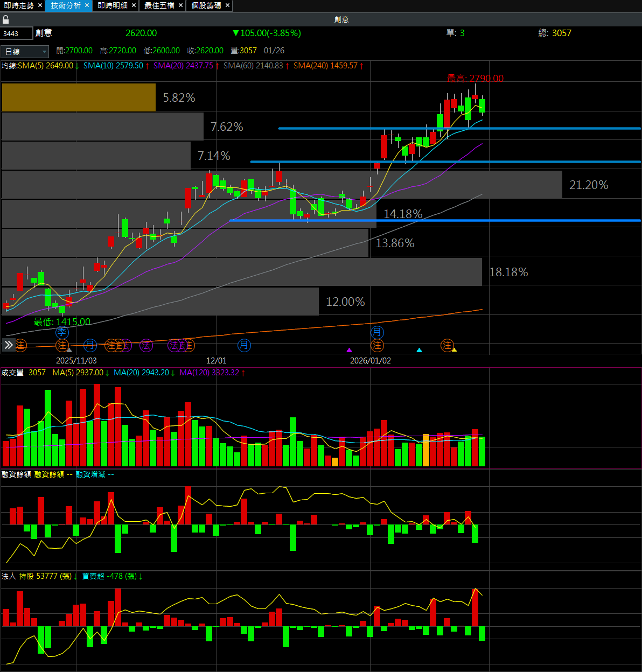Click the purple triangle marker on date axis
The image size is (642, 672).
pyautogui.click(x=349, y=350)
